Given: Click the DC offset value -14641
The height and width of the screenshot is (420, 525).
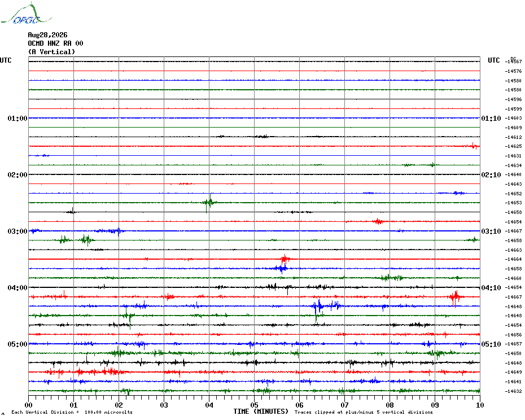Looking at the screenshot, I should pyautogui.click(x=513, y=382).
